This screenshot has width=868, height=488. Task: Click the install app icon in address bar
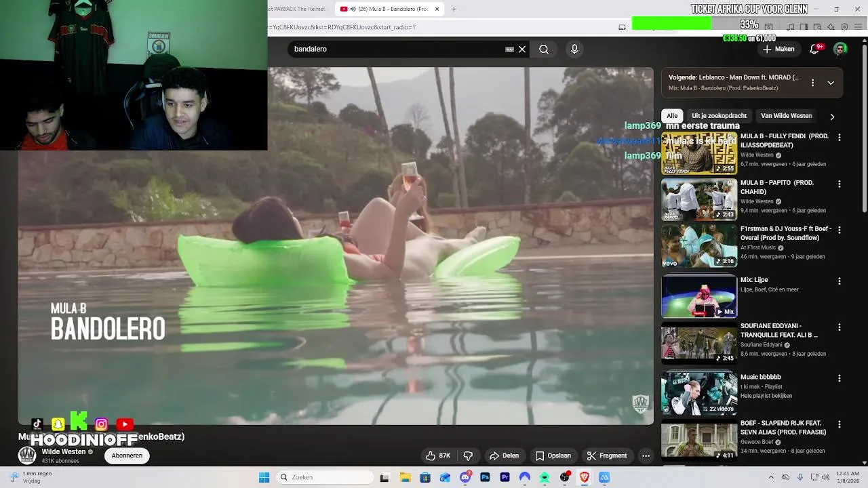pos(623,27)
